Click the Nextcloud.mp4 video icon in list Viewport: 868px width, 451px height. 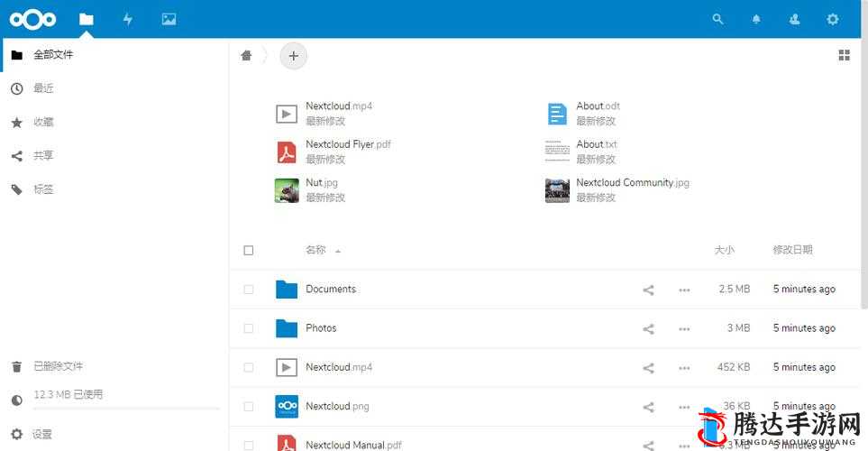287,367
